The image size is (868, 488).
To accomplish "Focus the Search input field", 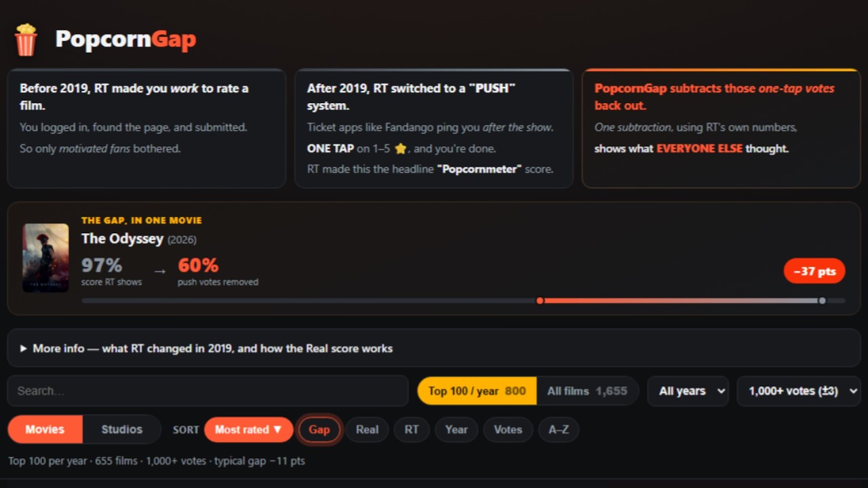I will click(x=208, y=390).
